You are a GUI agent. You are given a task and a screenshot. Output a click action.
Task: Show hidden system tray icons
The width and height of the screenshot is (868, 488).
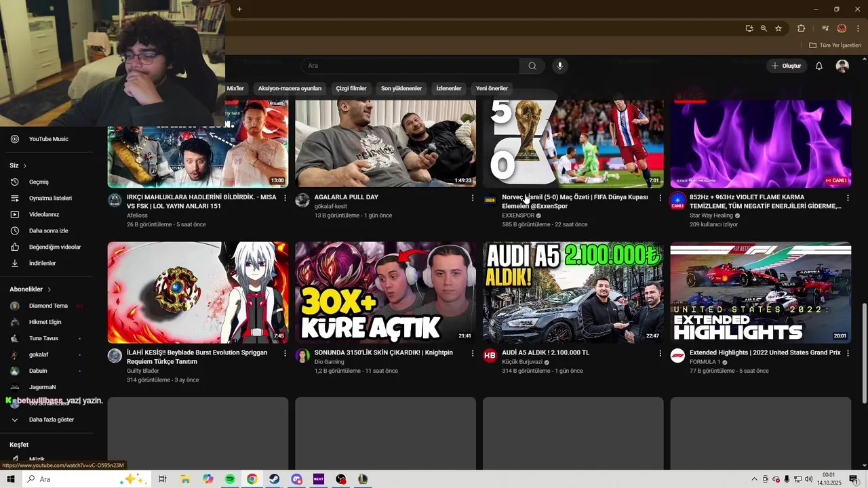click(754, 479)
